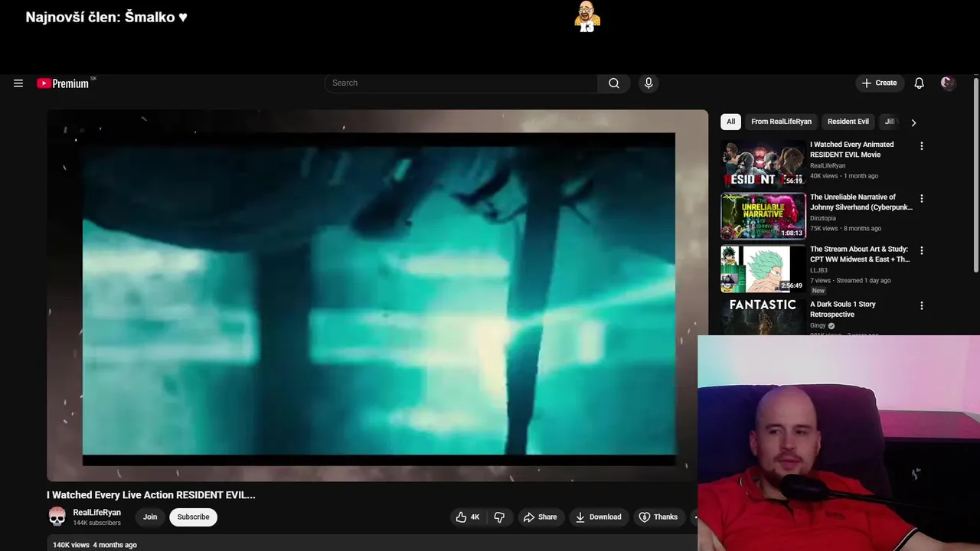Send Thanks to the creator
Image resolution: width=980 pixels, height=551 pixels.
point(658,517)
